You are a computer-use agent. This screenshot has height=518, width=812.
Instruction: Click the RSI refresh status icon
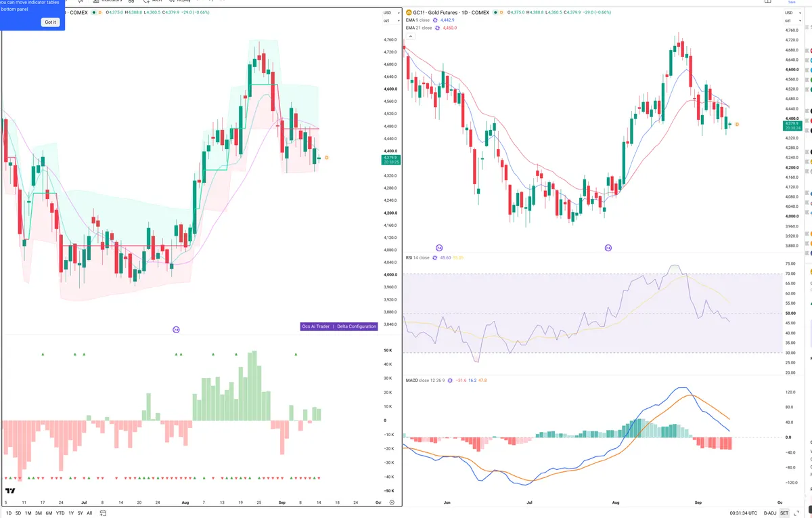click(435, 258)
